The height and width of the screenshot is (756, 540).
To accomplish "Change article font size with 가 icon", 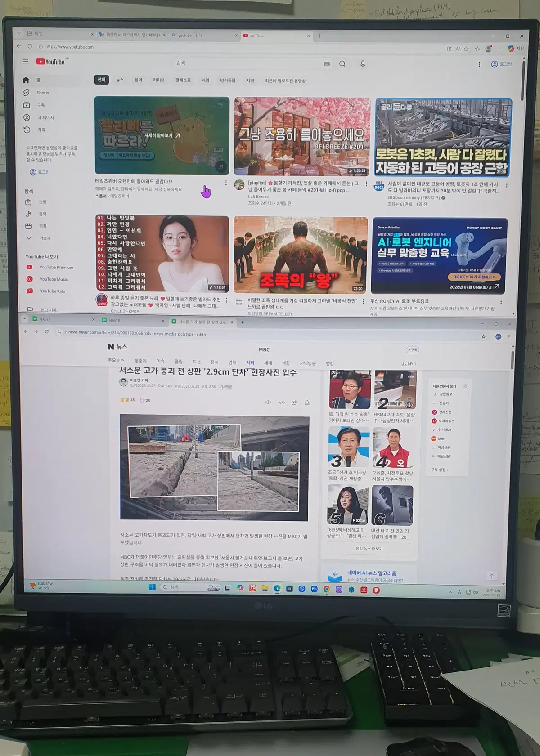I will 282,402.
